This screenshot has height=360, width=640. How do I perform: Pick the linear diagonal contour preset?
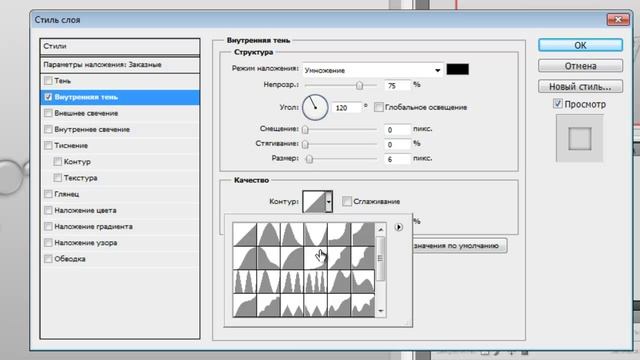pyautogui.click(x=245, y=234)
